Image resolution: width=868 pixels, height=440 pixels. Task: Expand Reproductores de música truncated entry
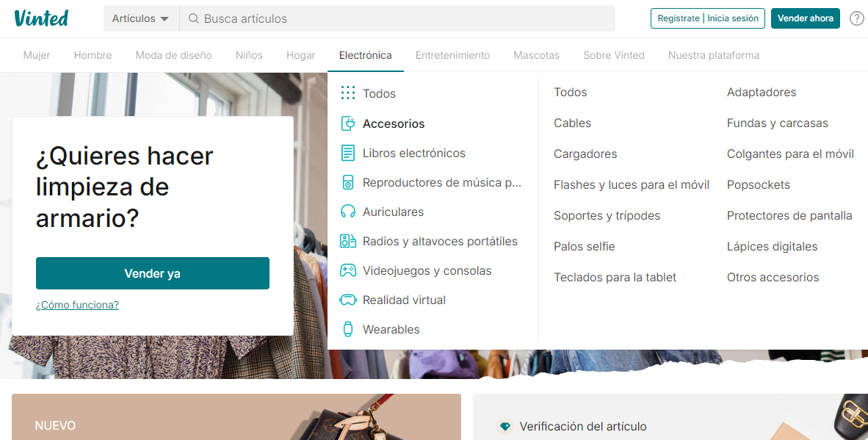point(441,182)
